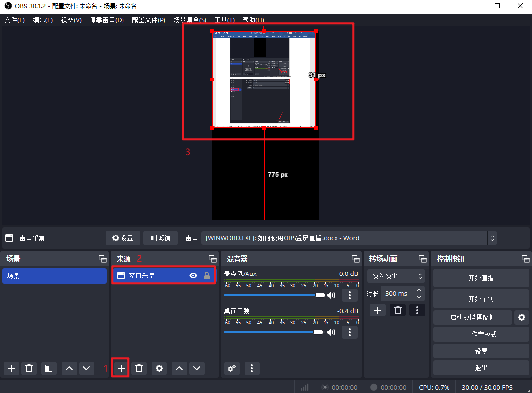Select the 场景 item in scenes list

coord(54,276)
